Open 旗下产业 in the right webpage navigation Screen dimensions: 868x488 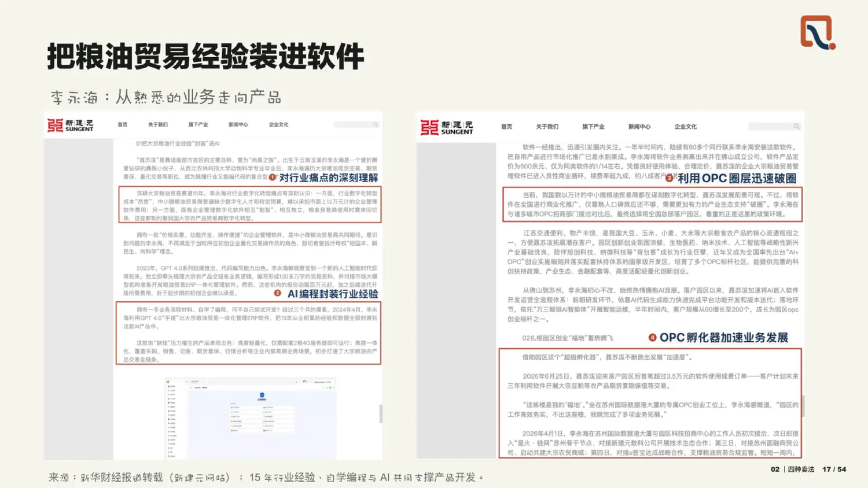click(x=593, y=127)
